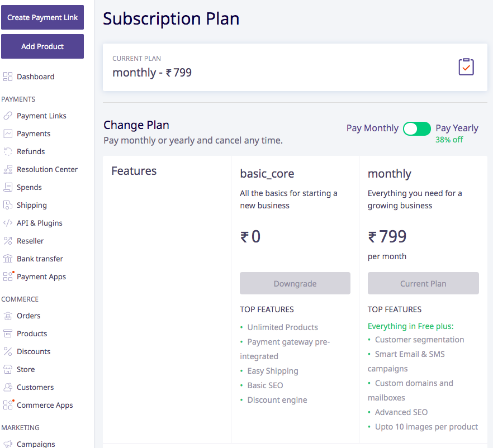Open the Resolution Center icon
Image resolution: width=493 pixels, height=448 pixels.
pos(8,169)
